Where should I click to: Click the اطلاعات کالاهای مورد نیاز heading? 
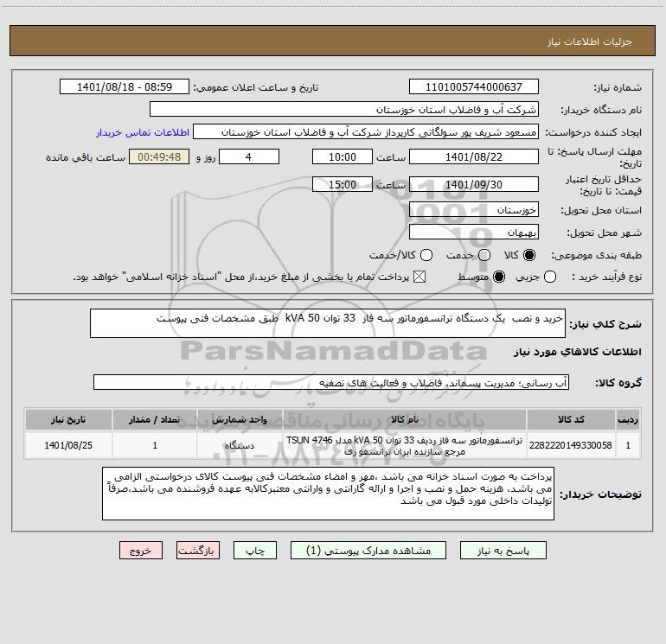578,352
